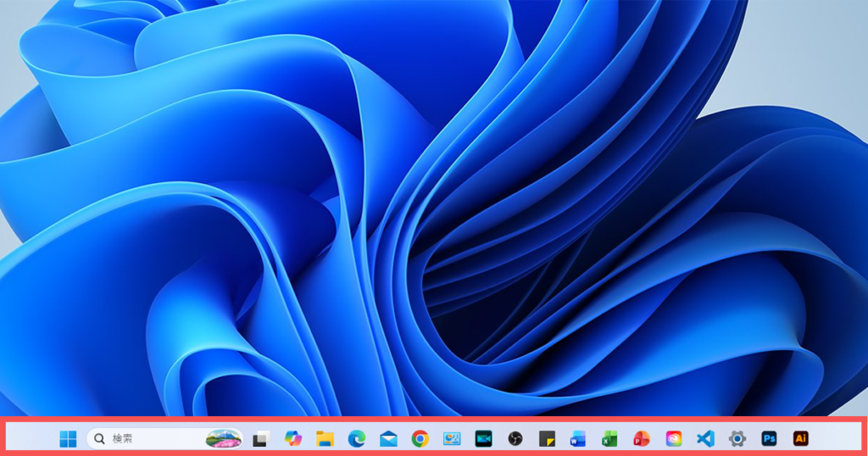Click the landscape search highlight image
The height and width of the screenshot is (456, 868).
coord(224,438)
